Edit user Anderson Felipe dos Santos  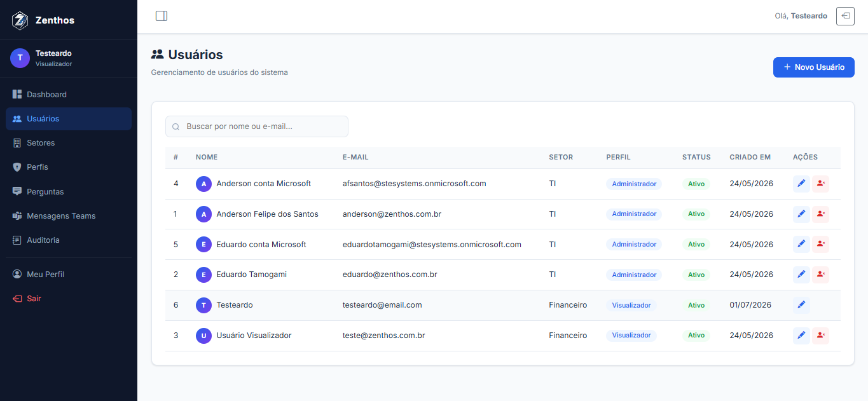tap(801, 214)
